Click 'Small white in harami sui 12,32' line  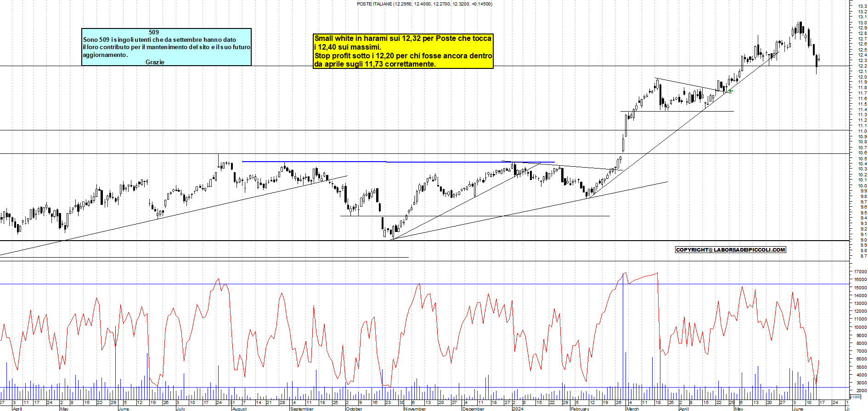(403, 39)
